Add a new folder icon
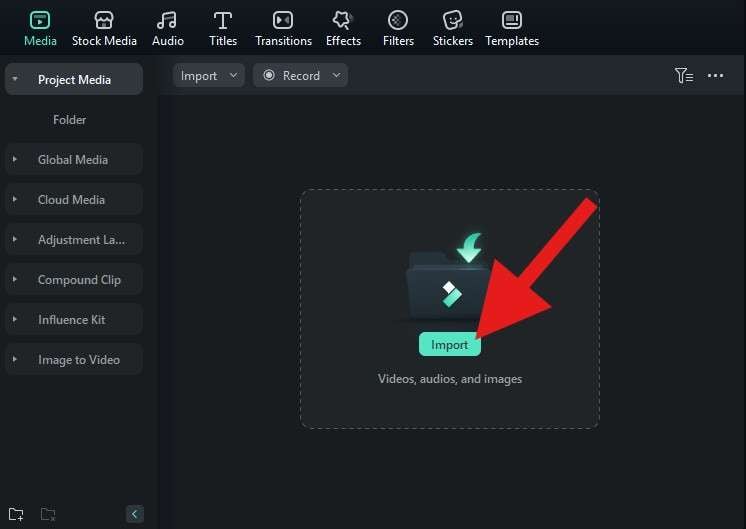The width and height of the screenshot is (746, 529). [x=16, y=514]
